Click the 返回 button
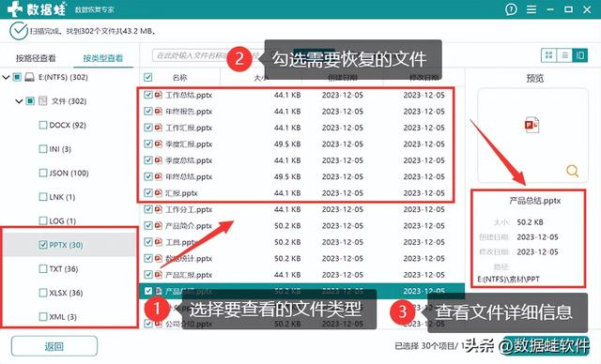 [54, 346]
